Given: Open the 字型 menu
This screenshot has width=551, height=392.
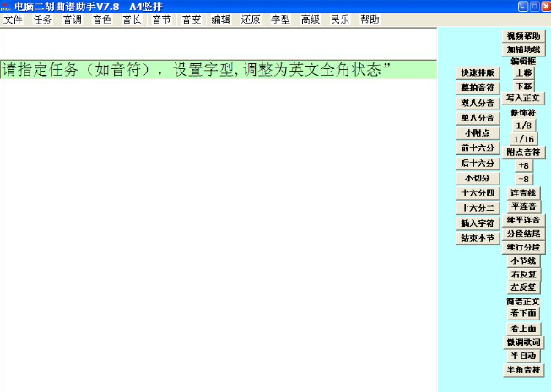Looking at the screenshot, I should tap(280, 19).
